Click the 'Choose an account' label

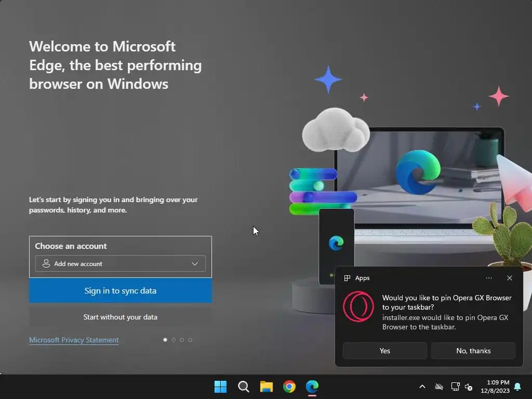(71, 246)
